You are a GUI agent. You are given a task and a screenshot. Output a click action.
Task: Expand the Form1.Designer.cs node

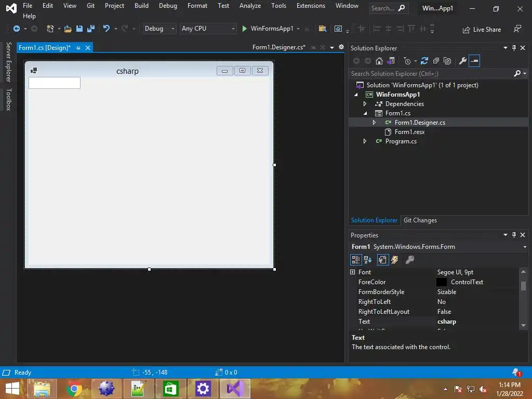374,123
